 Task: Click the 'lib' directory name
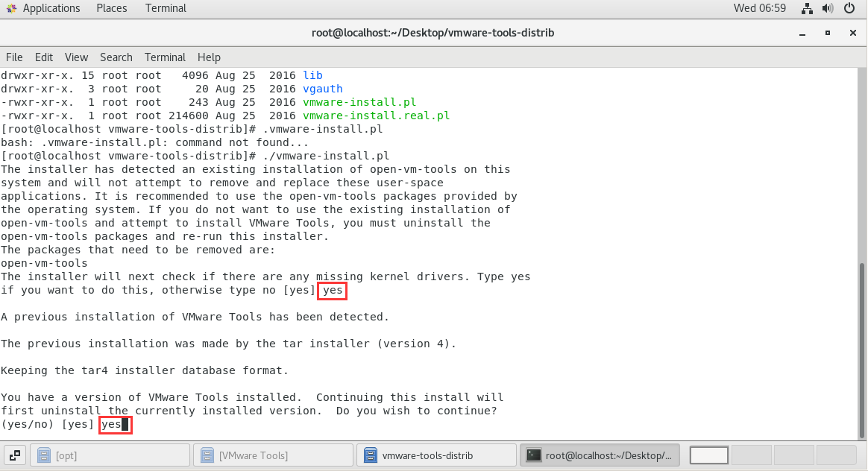coord(312,75)
